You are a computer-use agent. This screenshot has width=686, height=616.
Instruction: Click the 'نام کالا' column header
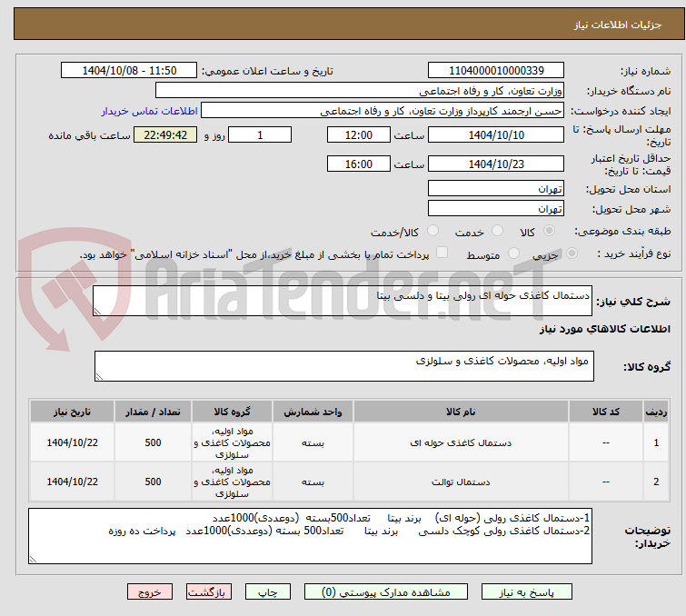click(x=461, y=412)
